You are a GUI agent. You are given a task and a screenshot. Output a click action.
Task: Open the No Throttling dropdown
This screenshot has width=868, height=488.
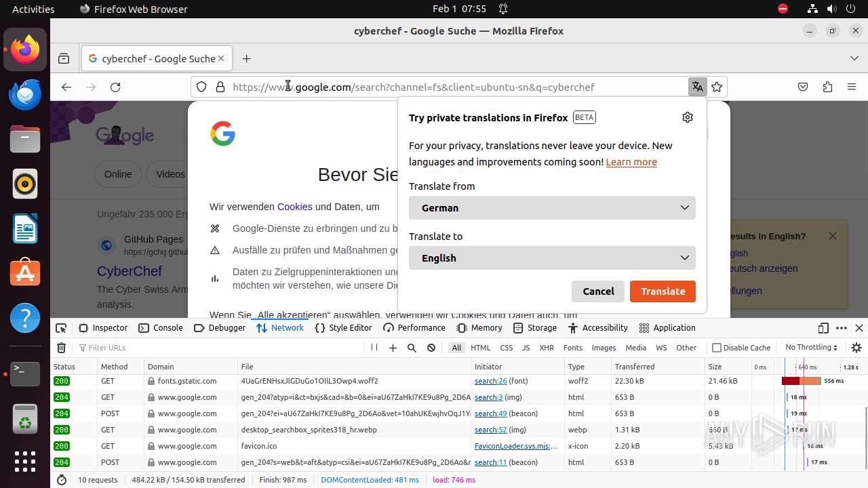tap(811, 348)
